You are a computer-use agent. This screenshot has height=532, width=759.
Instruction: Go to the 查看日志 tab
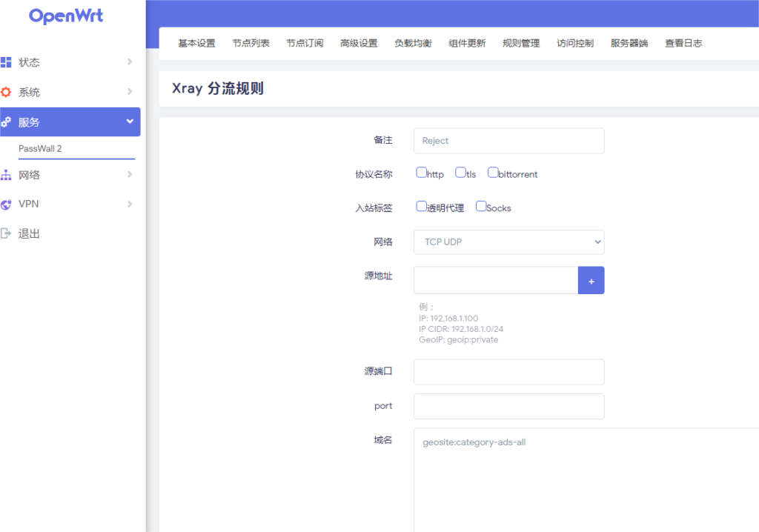[x=683, y=43]
